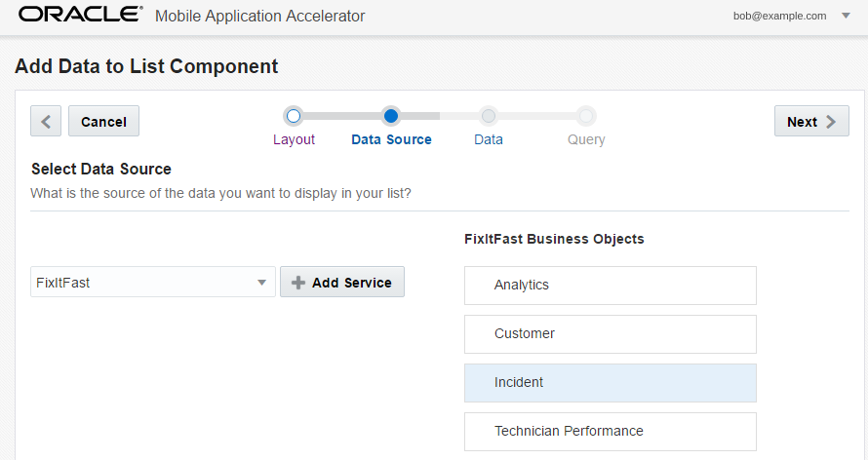The height and width of the screenshot is (460, 868).
Task: Open the bob@example.com user menu arrow
Action: point(846,16)
